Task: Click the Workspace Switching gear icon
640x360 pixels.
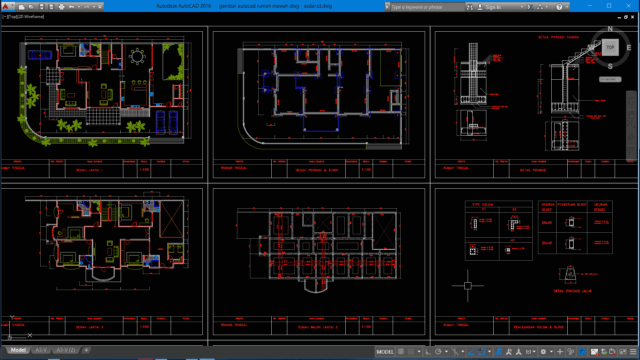Action: tap(543, 351)
